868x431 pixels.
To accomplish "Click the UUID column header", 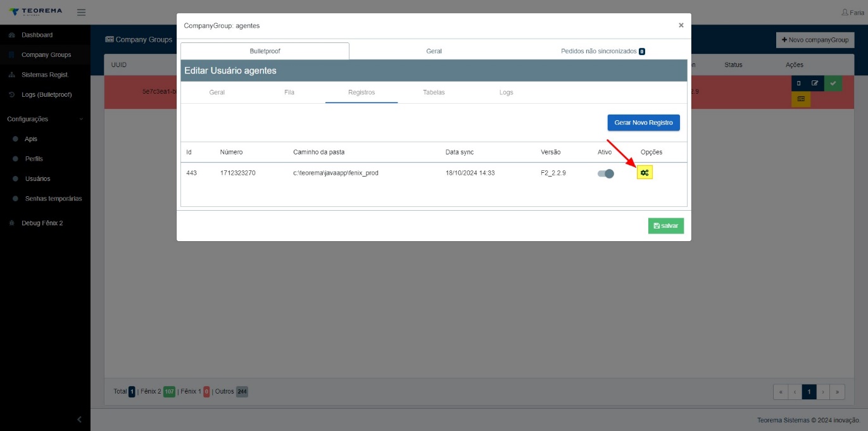I will (x=119, y=65).
